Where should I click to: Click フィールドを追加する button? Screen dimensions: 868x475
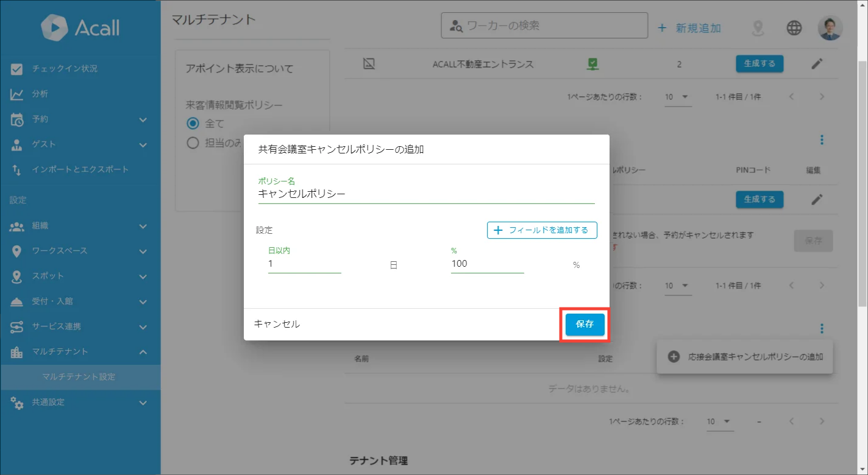pyautogui.click(x=541, y=230)
